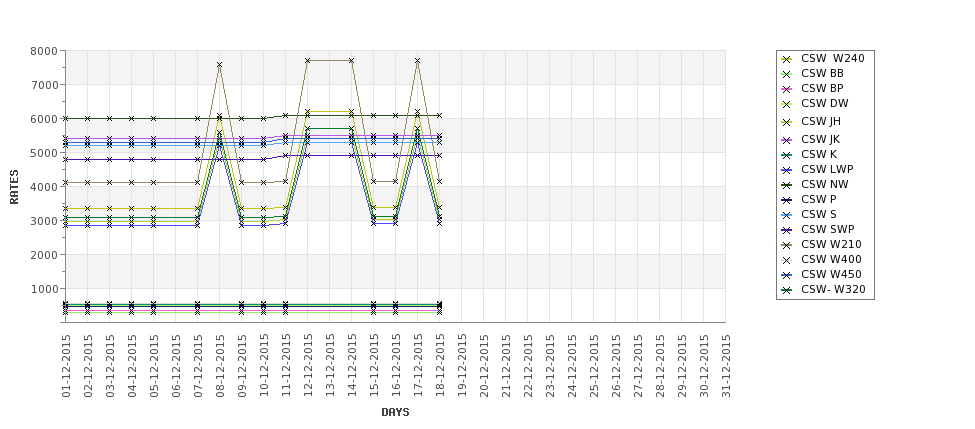Click the 5000 y-axis value
This screenshot has height=429, width=975.
(x=44, y=153)
